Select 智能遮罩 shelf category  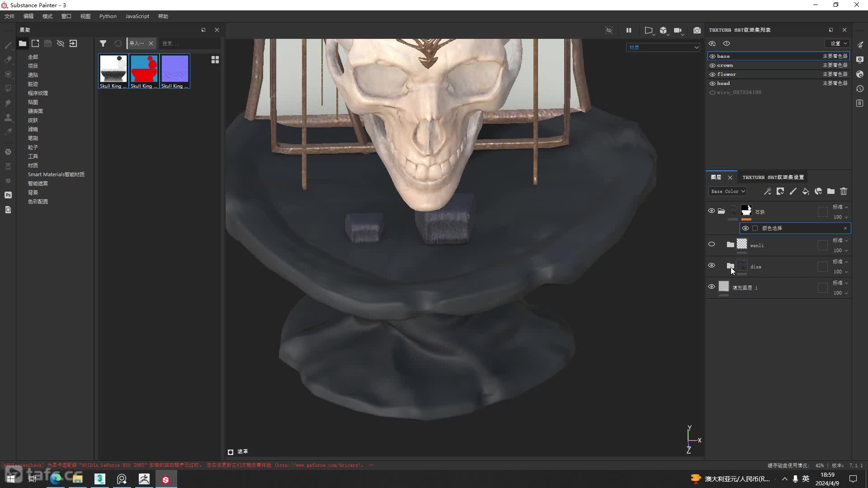(38, 183)
